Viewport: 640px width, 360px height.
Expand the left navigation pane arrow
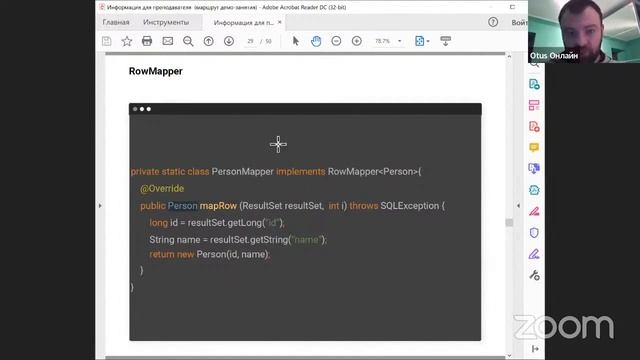pos(100,206)
